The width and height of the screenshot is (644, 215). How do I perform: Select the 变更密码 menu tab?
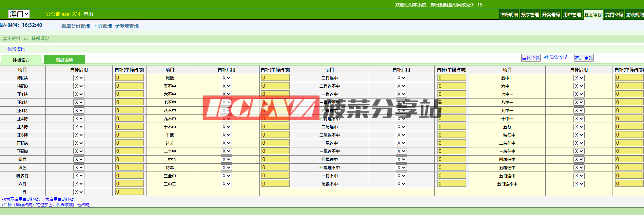click(614, 15)
